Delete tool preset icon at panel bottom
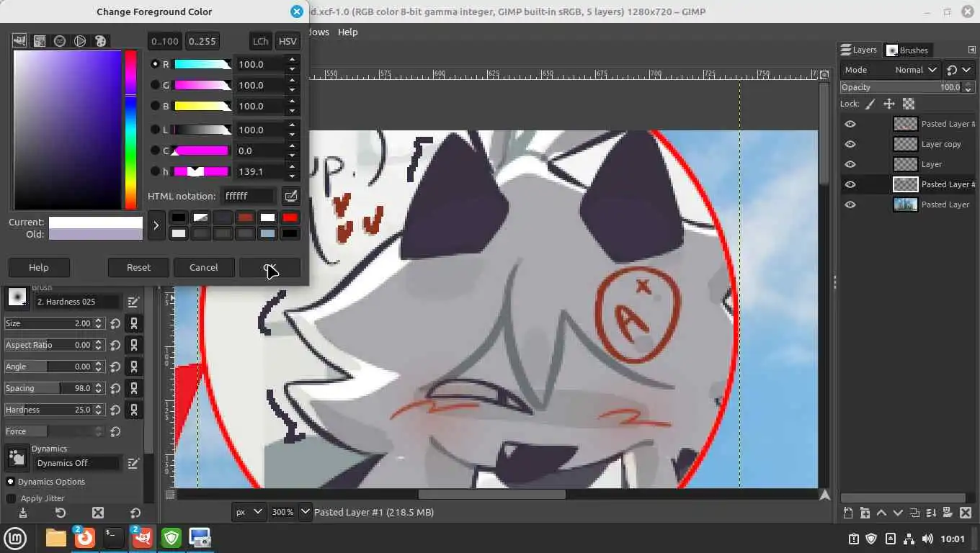The width and height of the screenshot is (980, 553). point(98,513)
